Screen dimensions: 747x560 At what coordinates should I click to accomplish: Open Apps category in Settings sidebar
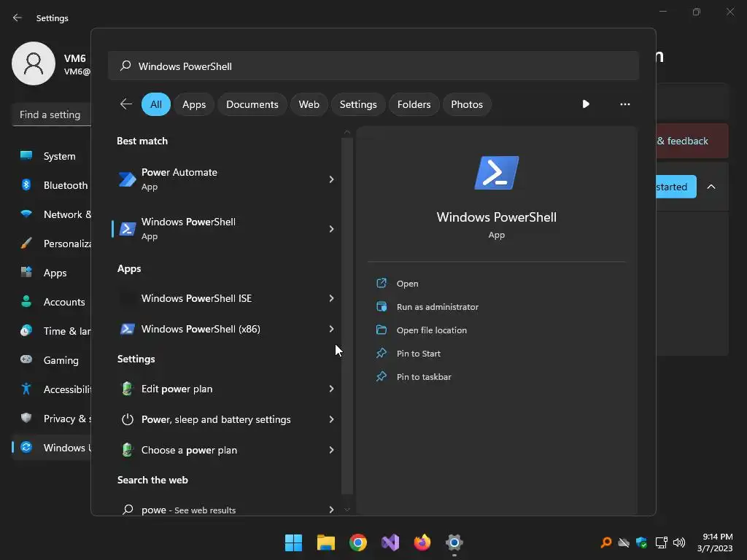[x=52, y=273]
